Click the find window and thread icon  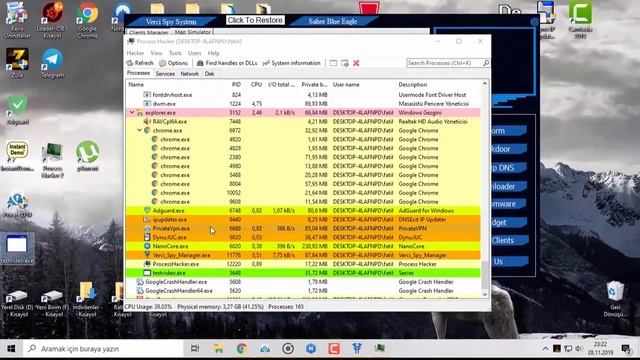point(344,63)
